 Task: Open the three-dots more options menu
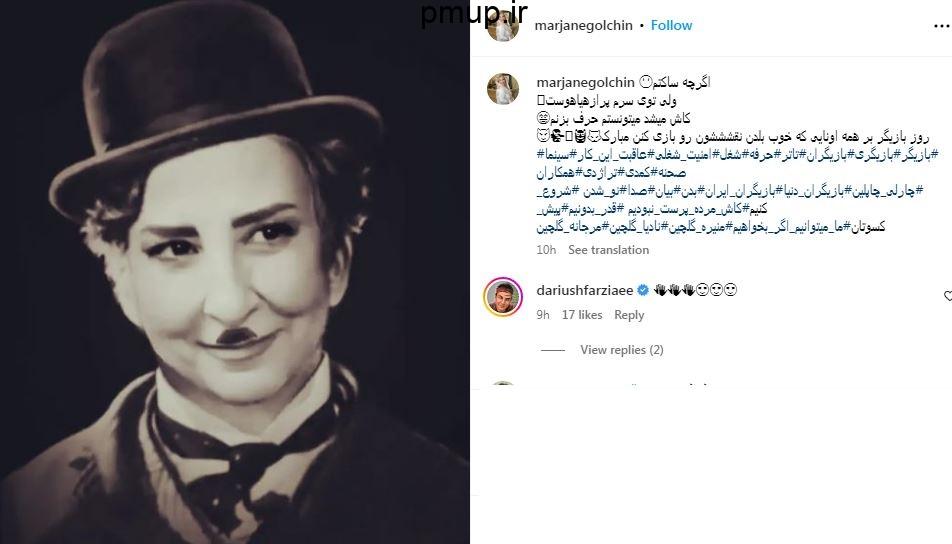(x=942, y=26)
